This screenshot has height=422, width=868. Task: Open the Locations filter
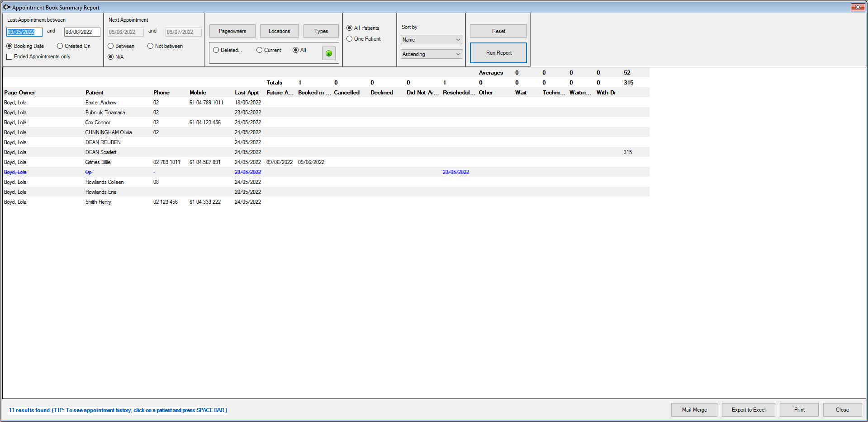pos(279,31)
